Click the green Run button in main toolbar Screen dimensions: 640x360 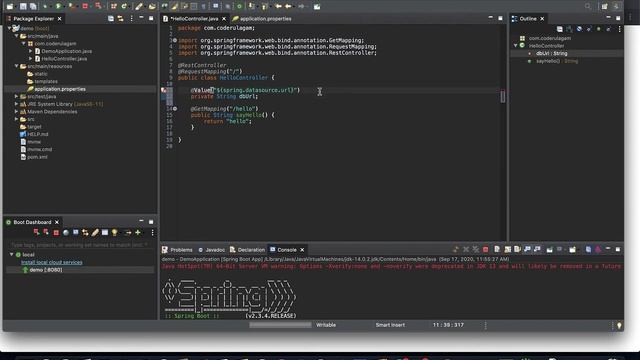click(x=58, y=6)
